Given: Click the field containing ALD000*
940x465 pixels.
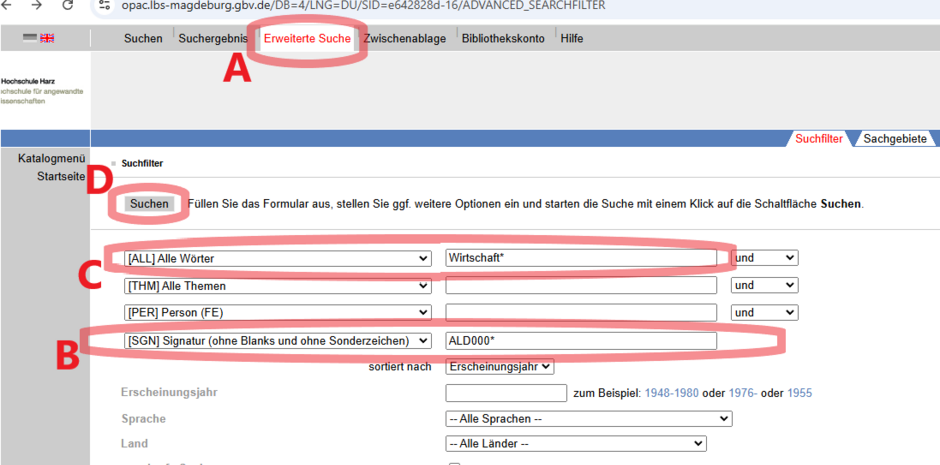Looking at the screenshot, I should [x=581, y=340].
